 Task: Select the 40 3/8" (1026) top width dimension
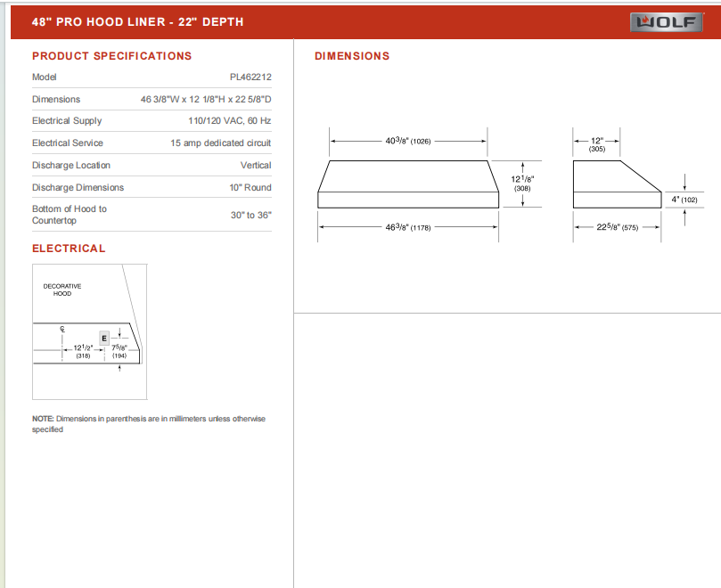(408, 141)
